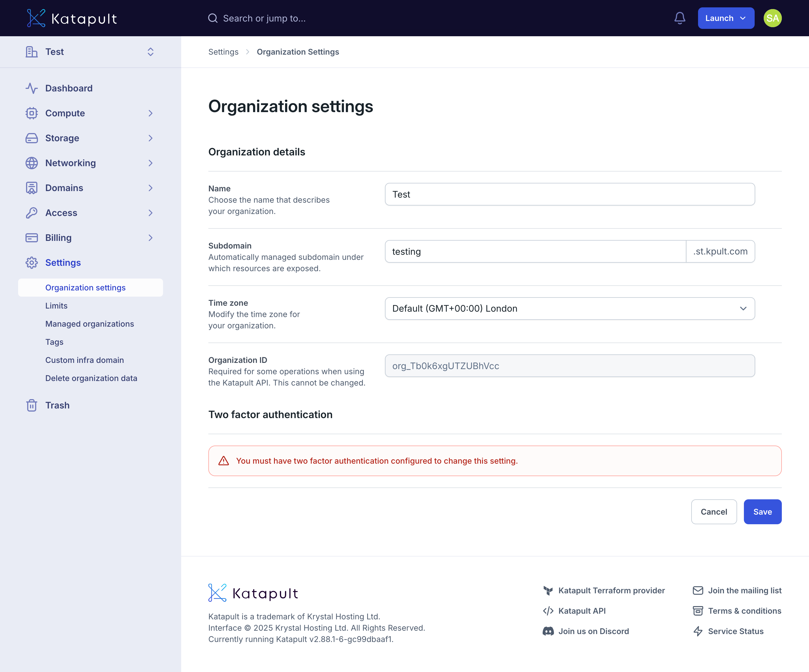Open Delete organization data page
This screenshot has width=809, height=672.
pos(91,378)
